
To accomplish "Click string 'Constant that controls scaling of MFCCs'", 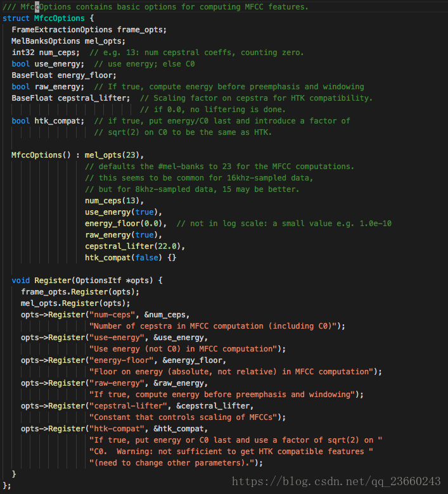I will tap(183, 417).
